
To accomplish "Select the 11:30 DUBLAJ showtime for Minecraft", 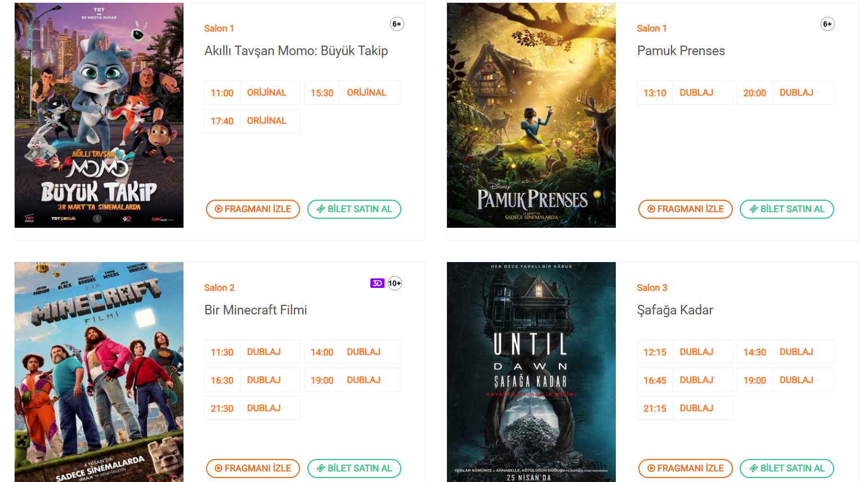I will point(252,352).
